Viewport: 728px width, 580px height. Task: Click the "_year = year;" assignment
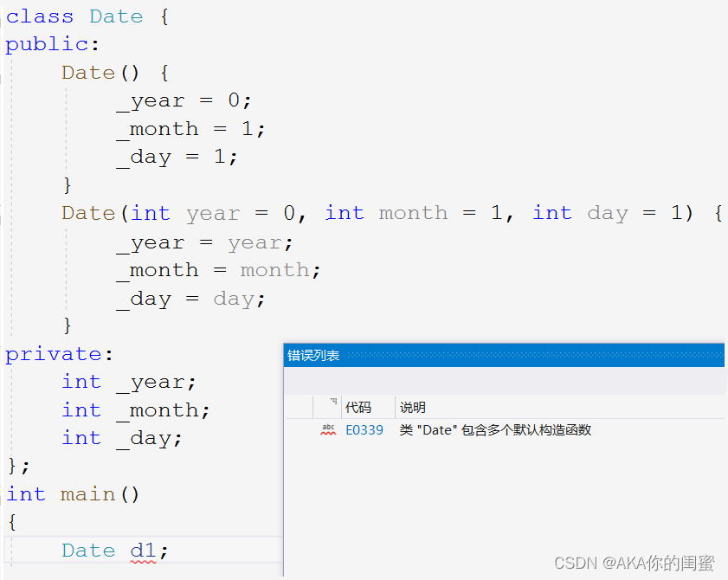point(205,244)
